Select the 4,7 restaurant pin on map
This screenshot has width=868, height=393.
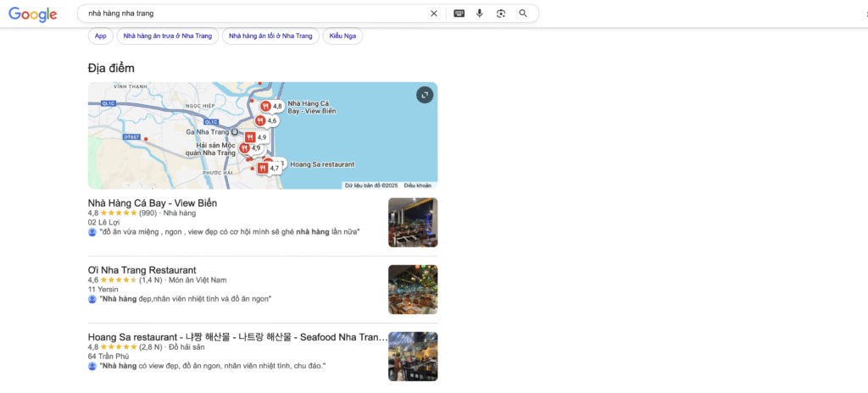(269, 169)
